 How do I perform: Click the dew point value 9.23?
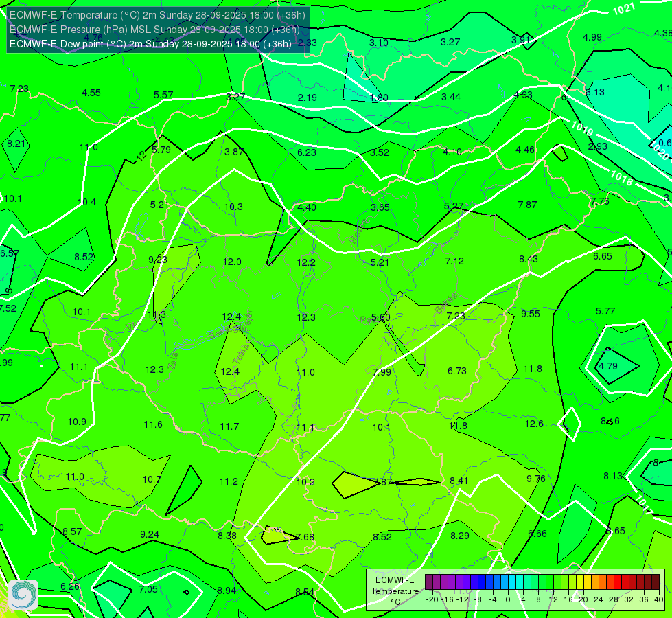(158, 260)
